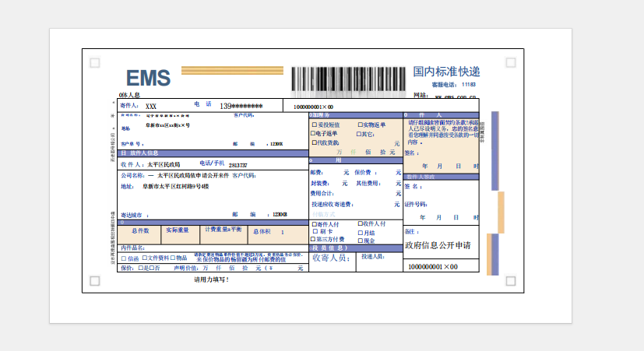The image size is (644, 351).
Task: Click the 投递人员 label
Action: (x=373, y=257)
